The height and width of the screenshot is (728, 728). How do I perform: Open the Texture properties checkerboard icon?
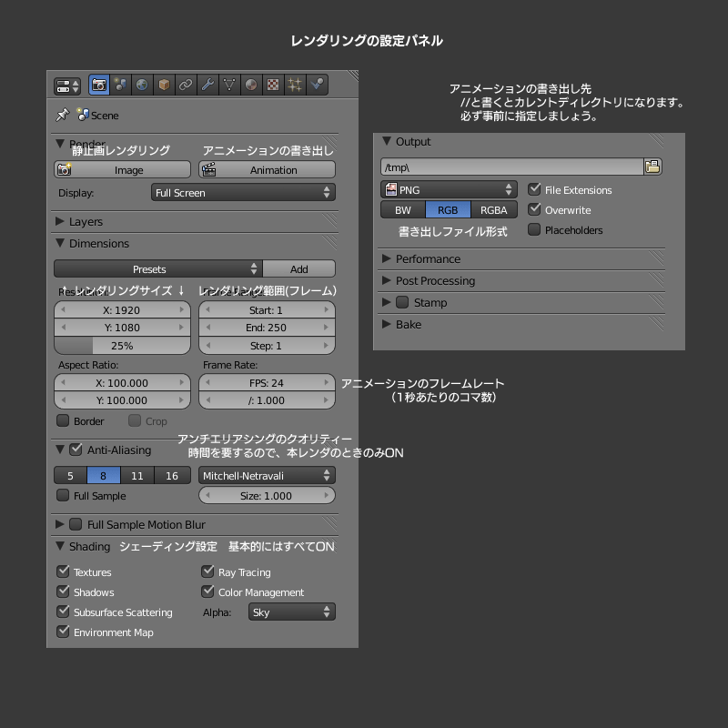click(273, 86)
